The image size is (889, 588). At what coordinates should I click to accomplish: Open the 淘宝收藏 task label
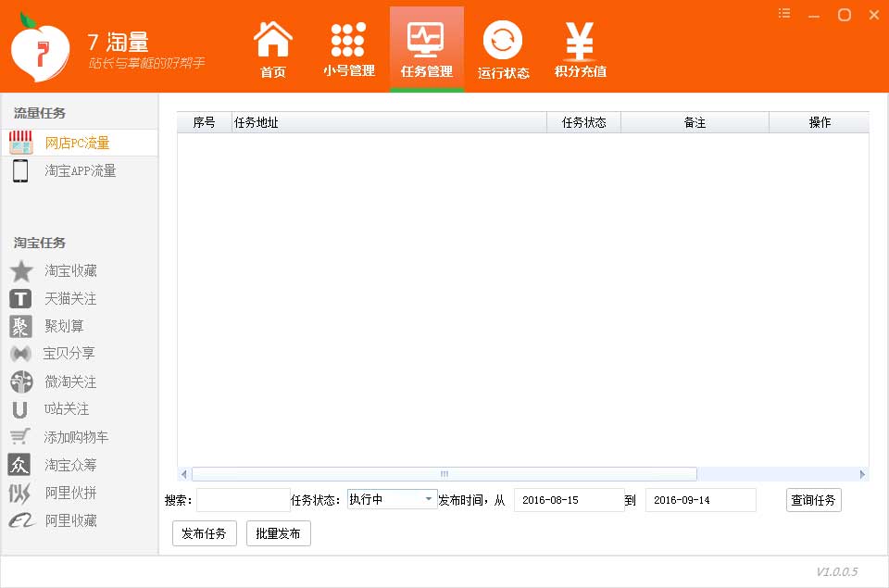point(71,271)
